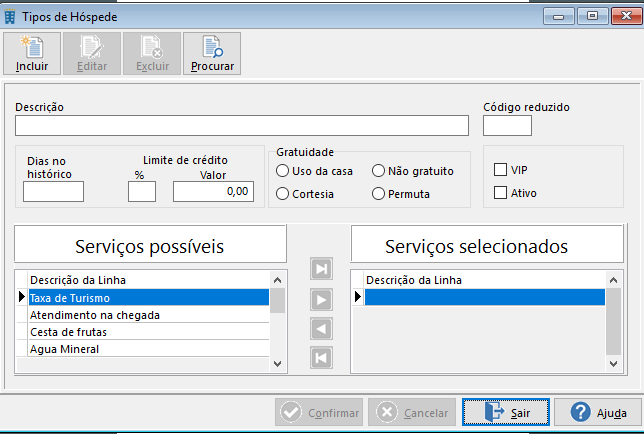Move all services to selected list
Viewport: 644px width, 434px height.
321,269
